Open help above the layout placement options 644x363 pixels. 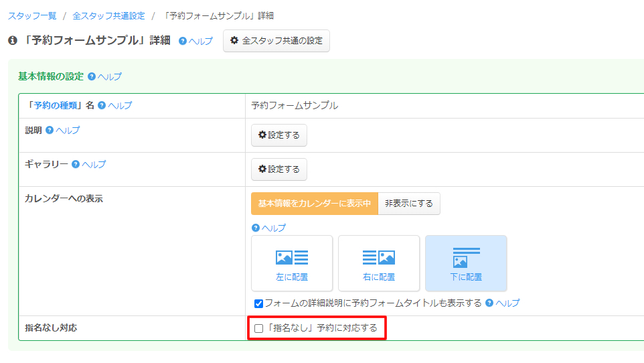click(256, 228)
